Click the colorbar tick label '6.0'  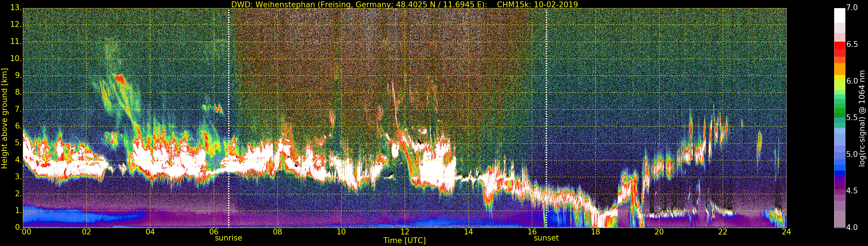pyautogui.click(x=852, y=81)
